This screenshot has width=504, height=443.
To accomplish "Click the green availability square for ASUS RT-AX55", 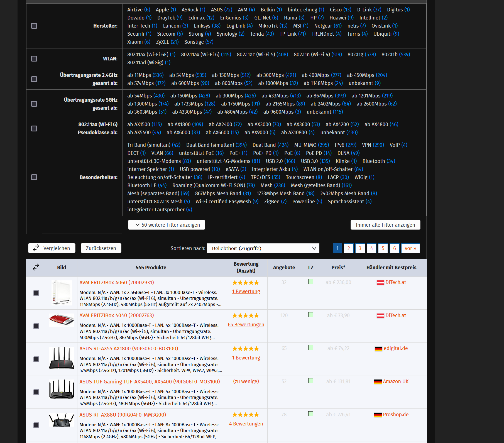I will pos(311,347).
